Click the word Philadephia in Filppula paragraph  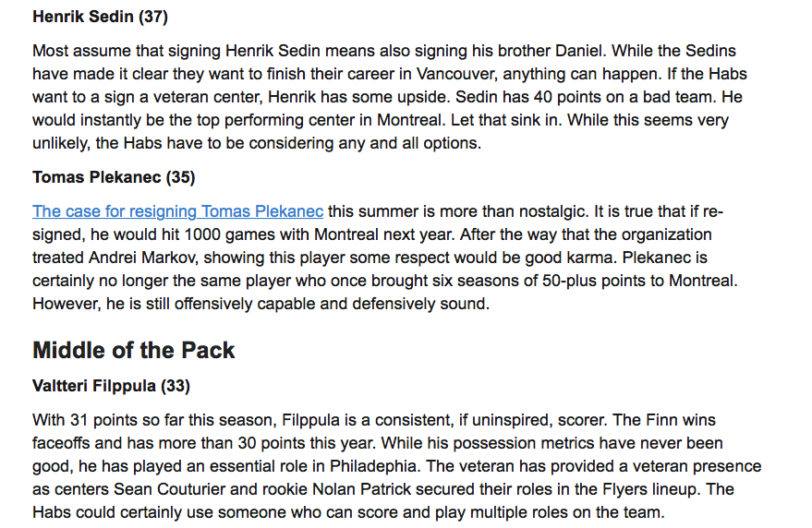click(373, 466)
